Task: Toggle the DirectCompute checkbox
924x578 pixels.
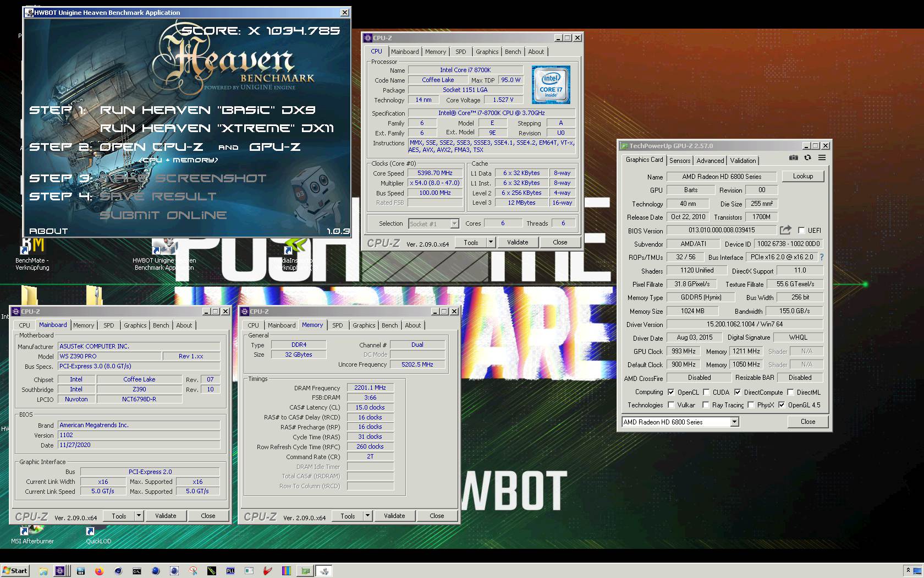Action: tap(738, 392)
